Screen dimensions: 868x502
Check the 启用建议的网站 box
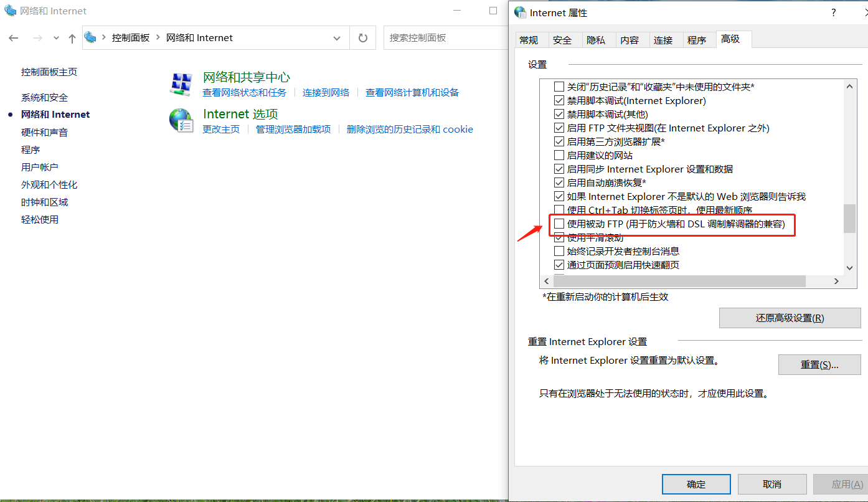point(559,156)
